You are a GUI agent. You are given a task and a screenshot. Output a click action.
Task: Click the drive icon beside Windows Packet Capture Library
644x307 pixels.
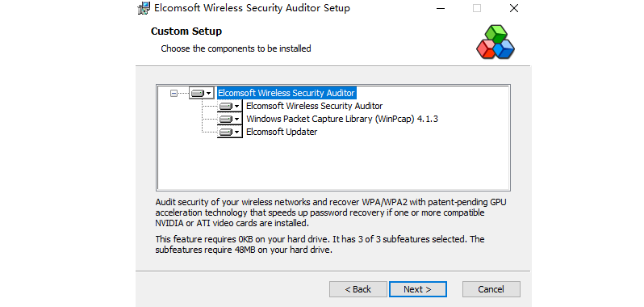[225, 120]
